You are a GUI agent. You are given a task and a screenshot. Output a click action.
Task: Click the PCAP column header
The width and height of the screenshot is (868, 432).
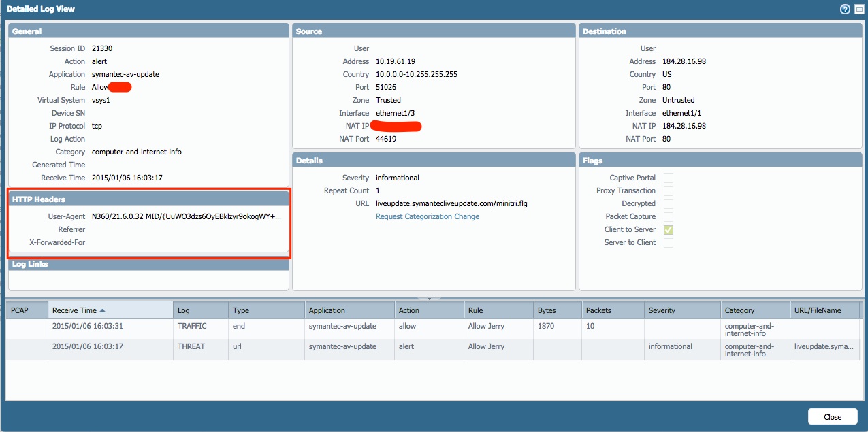tap(20, 310)
